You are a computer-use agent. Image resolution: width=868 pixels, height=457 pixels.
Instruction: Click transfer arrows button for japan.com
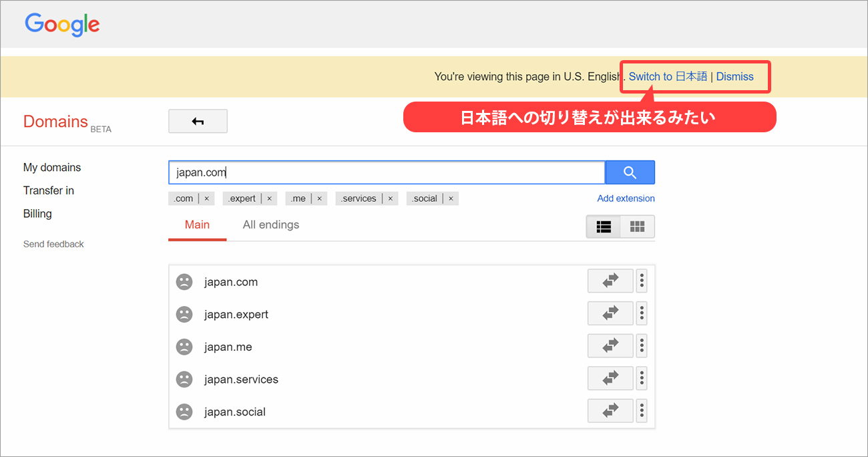(x=610, y=281)
